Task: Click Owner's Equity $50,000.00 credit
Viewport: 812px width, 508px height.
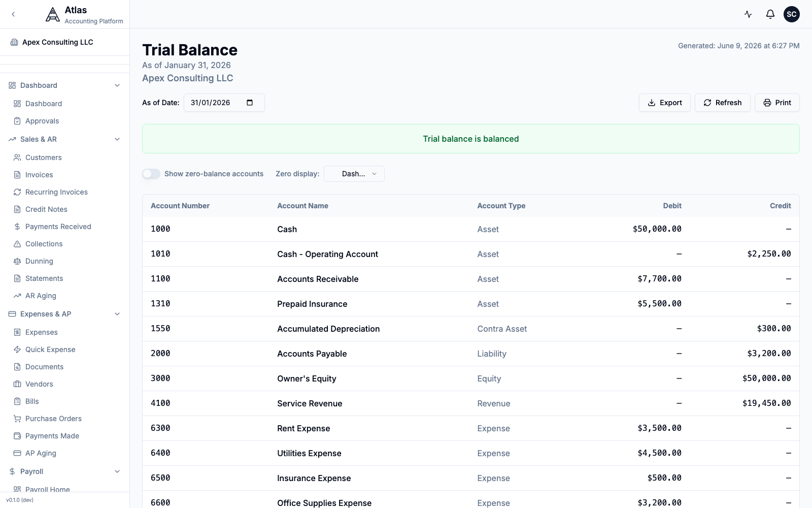Action: click(x=766, y=378)
